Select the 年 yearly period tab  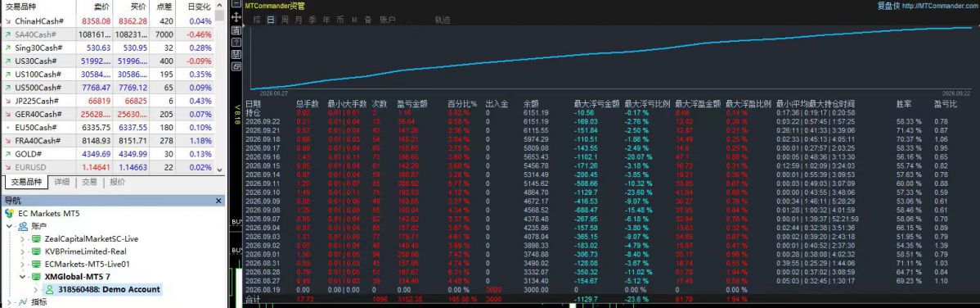[326, 20]
